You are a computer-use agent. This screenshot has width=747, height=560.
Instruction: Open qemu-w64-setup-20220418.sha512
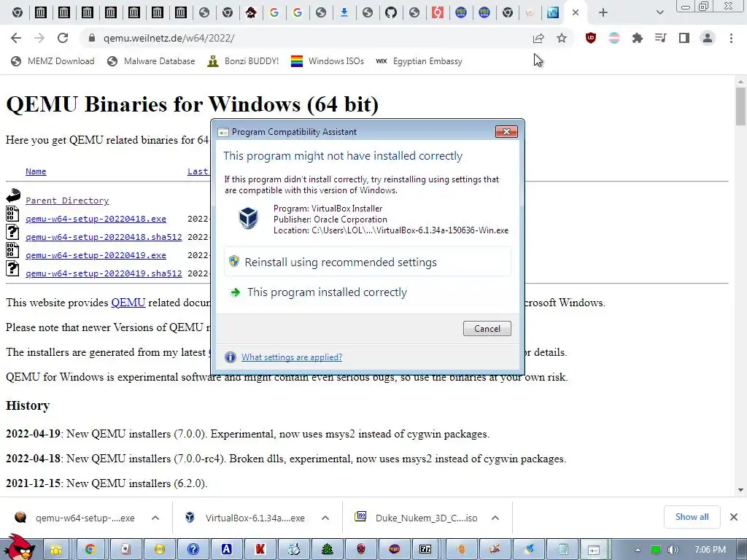tap(104, 237)
